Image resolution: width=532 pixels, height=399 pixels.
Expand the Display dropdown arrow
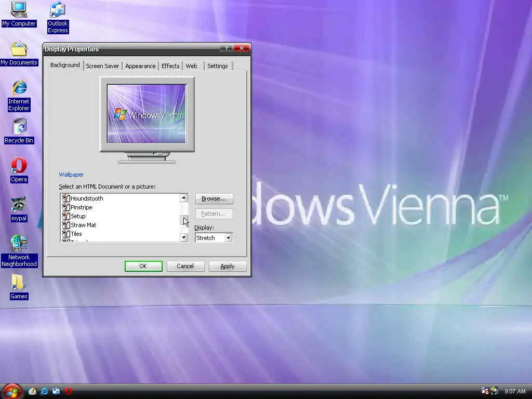[x=229, y=238]
